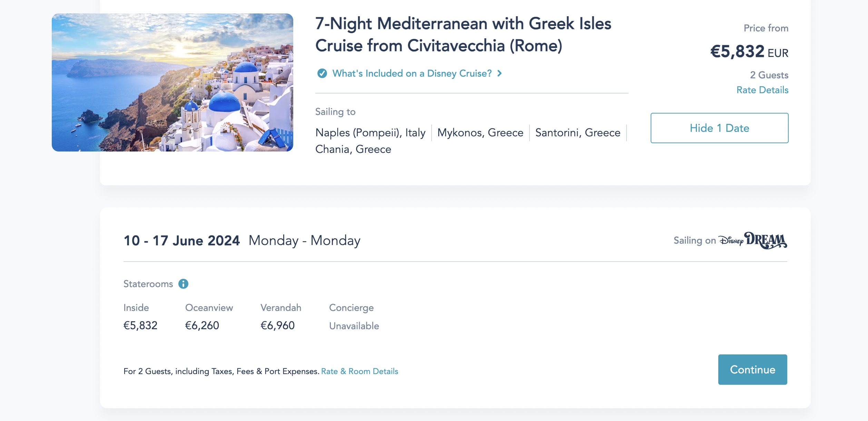Click the 7-Night Mediterranean cruise title
Viewport: 868px width, 421px height.
(463, 35)
